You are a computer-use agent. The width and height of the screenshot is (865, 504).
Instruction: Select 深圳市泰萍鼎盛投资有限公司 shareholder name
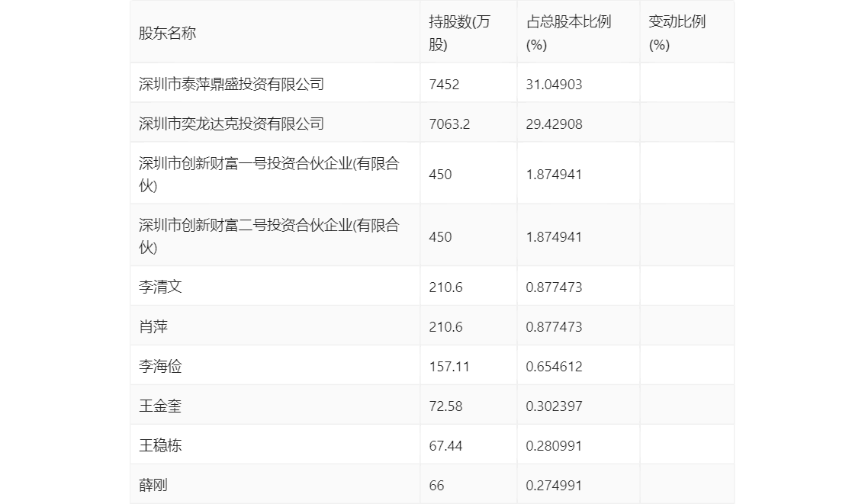(231, 84)
